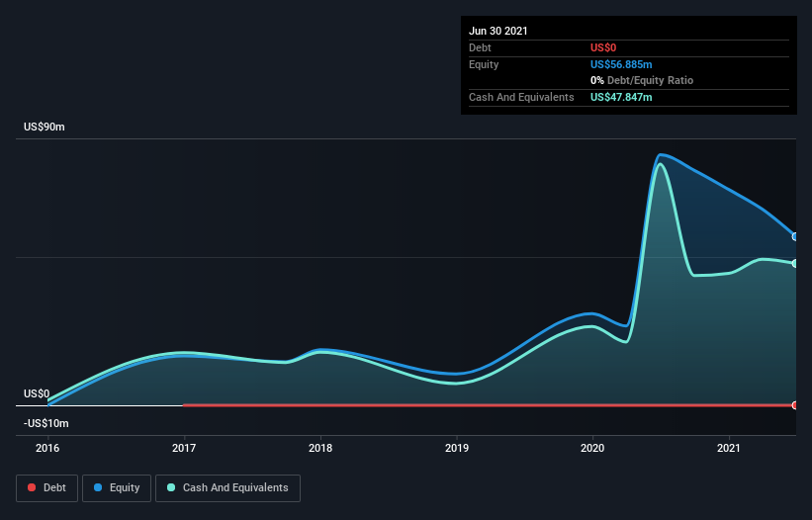The width and height of the screenshot is (812, 520).
Task: Click the -US$10m axis label
Action: 46,423
